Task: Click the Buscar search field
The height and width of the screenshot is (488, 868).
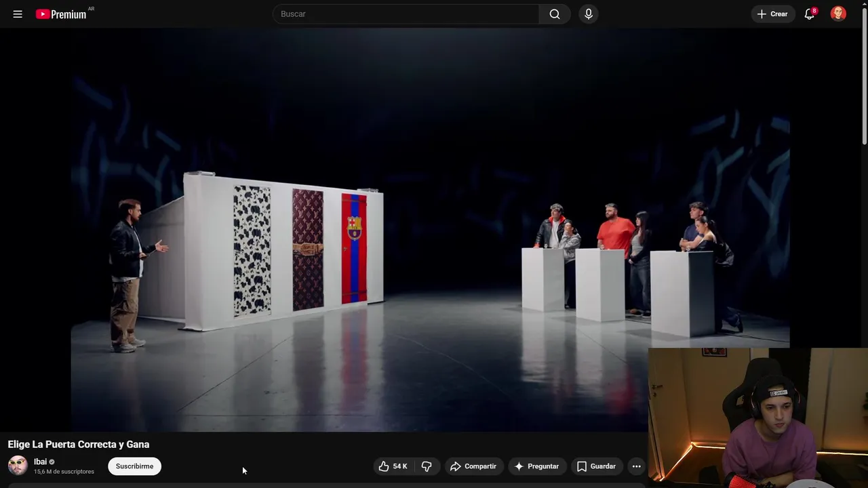Action: tap(406, 14)
